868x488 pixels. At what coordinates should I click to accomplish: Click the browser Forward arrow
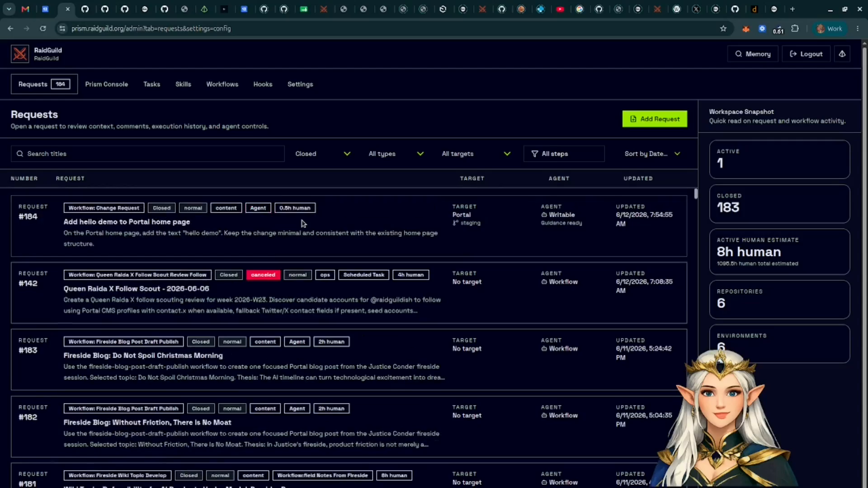click(27, 28)
